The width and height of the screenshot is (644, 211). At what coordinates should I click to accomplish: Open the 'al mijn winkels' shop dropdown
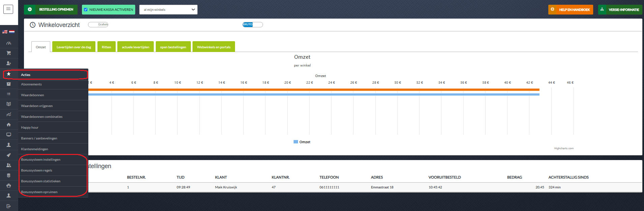[168, 9]
